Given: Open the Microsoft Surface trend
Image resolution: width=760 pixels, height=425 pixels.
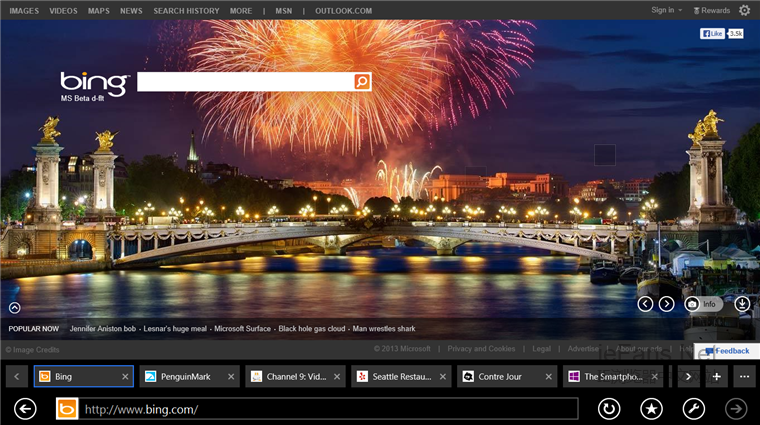Looking at the screenshot, I should pyautogui.click(x=242, y=329).
